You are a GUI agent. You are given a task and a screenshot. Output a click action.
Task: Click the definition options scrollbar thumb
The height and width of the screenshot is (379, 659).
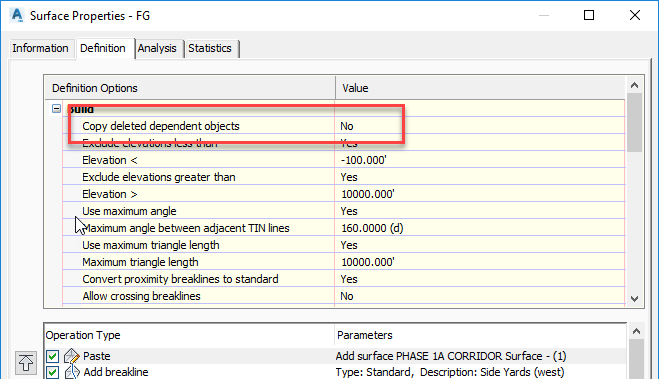pos(635,122)
